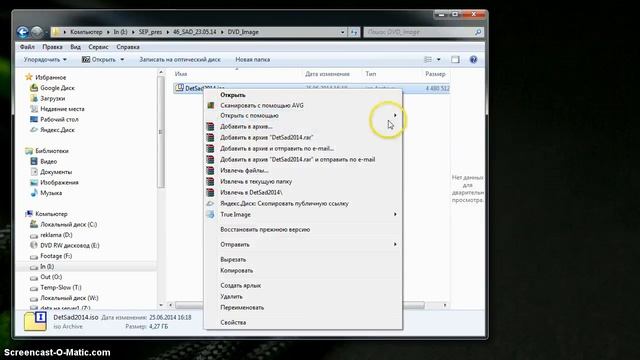Click the Forward navigation arrow
640x360 pixels.
[x=37, y=32]
